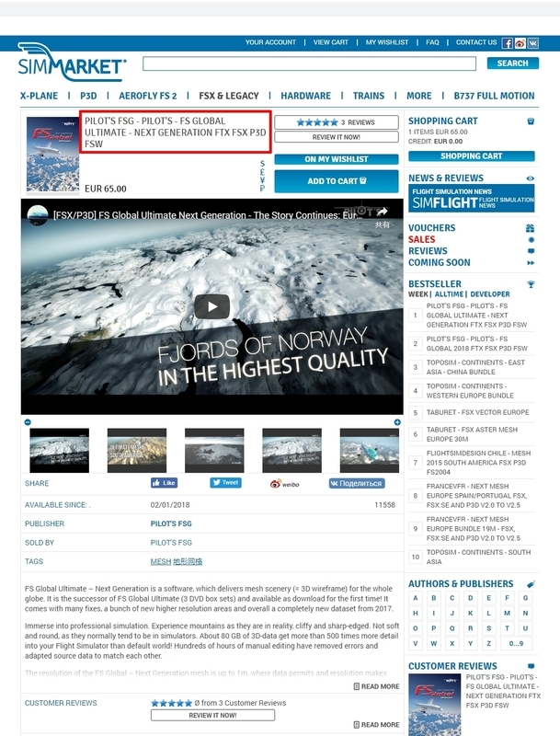This screenshot has height=736, width=560.
Task: Open the P3D menu
Action: click(88, 96)
